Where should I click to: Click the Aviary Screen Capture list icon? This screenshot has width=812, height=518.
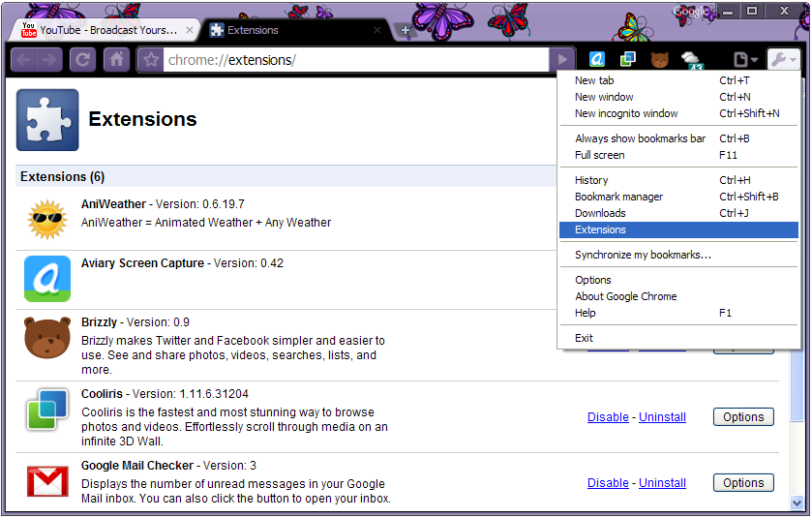click(47, 279)
